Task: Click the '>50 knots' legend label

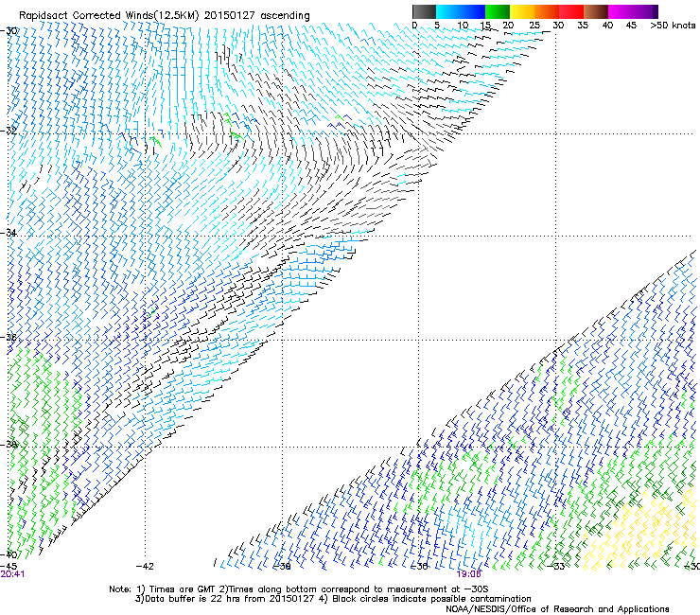Action: coord(673,26)
